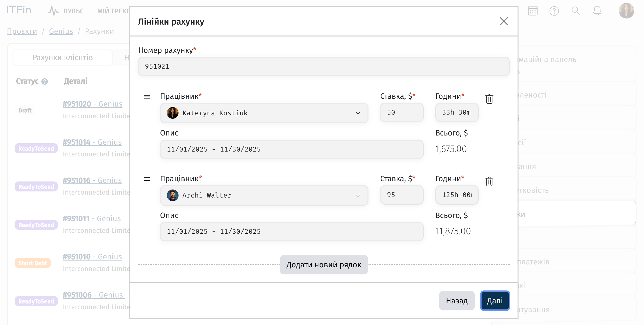This screenshot has height=325, width=644.
Task: Expand the Kateryna Kostiuk employee dropdown
Action: [358, 113]
